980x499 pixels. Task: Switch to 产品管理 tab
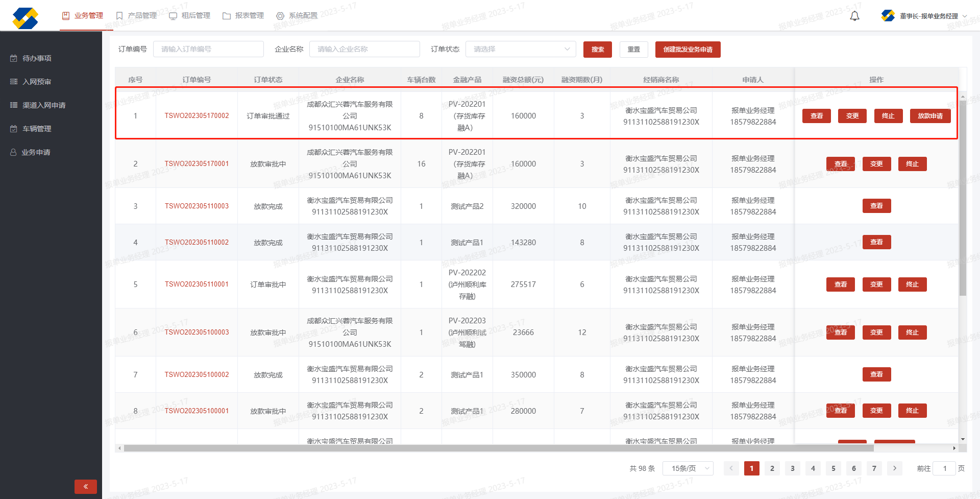136,16
